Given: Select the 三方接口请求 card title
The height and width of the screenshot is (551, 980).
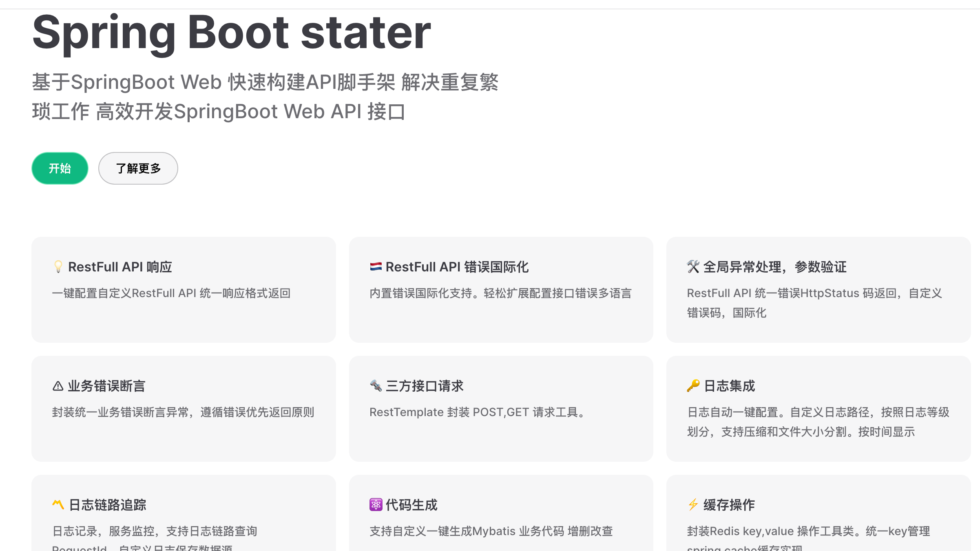Looking at the screenshot, I should pos(425,386).
